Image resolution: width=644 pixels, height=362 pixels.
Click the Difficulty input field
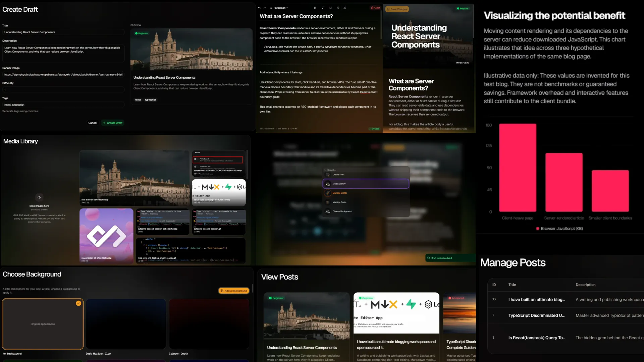click(63, 89)
